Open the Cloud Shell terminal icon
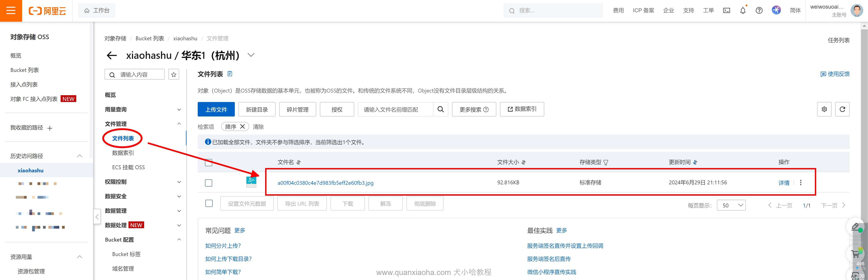This screenshot has height=280, width=868. click(x=726, y=10)
